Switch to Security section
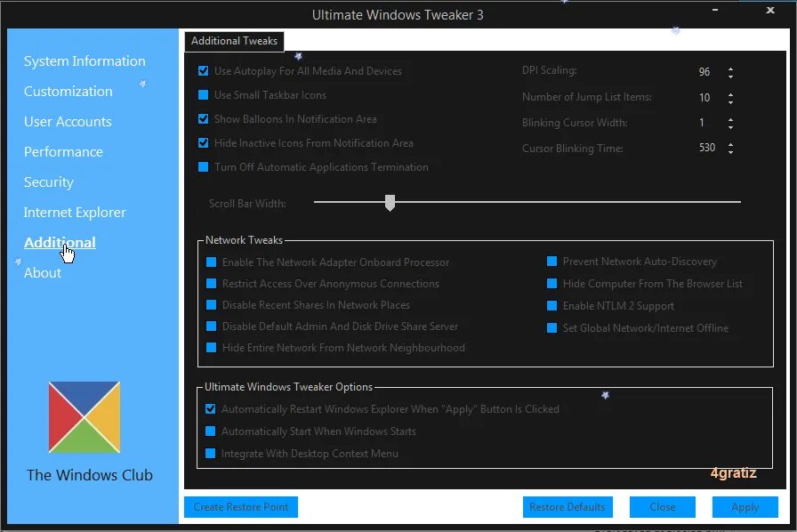This screenshot has width=797, height=532. coord(49,182)
